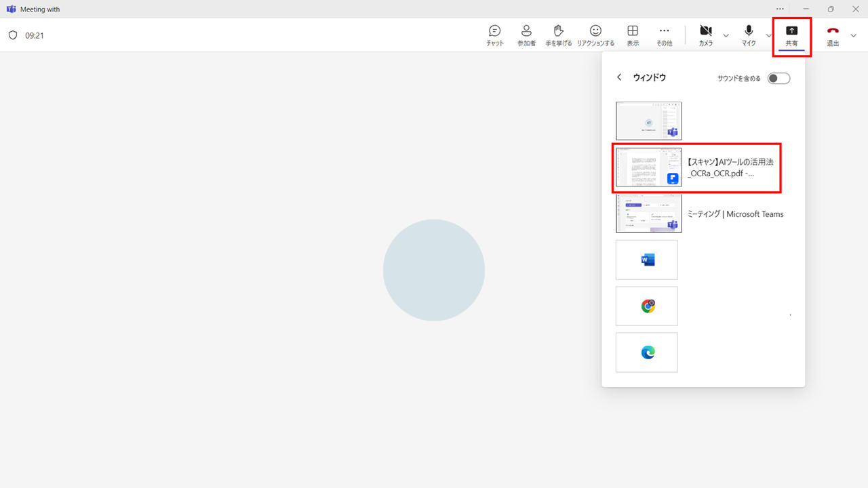The width and height of the screenshot is (868, 488).
Task: Expand the Leave (退出) options arrow
Action: 853,35
